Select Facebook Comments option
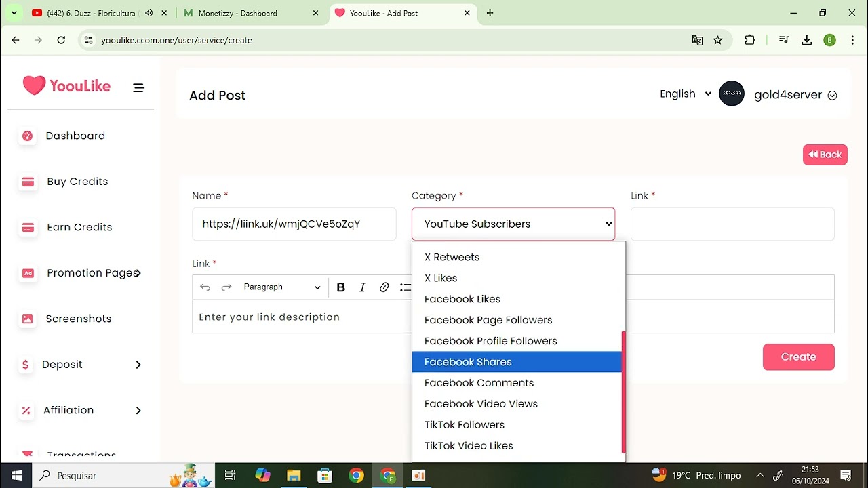Image resolution: width=868 pixels, height=488 pixels. point(517,383)
